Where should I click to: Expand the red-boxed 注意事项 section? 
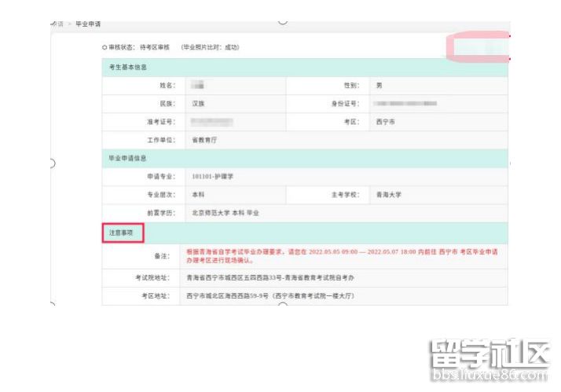click(122, 233)
